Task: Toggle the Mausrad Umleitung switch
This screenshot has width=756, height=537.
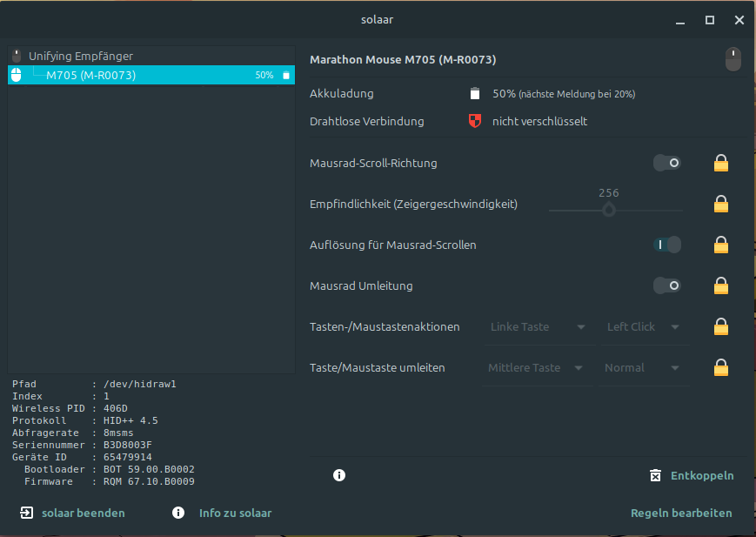Action: [666, 285]
